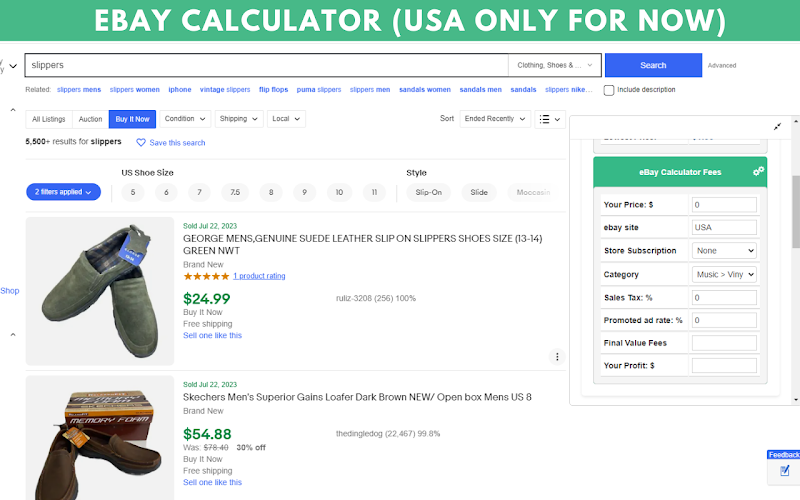Select US shoe size 8

point(271,192)
